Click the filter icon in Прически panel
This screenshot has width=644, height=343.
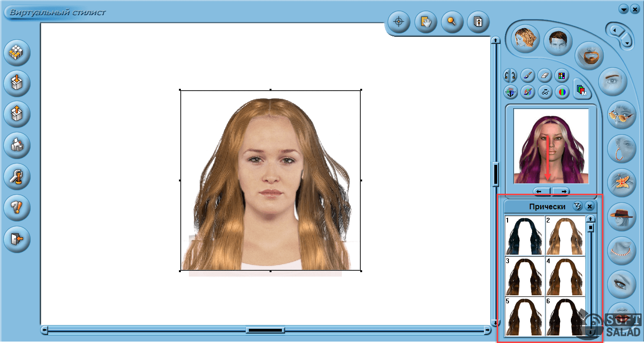pos(577,206)
